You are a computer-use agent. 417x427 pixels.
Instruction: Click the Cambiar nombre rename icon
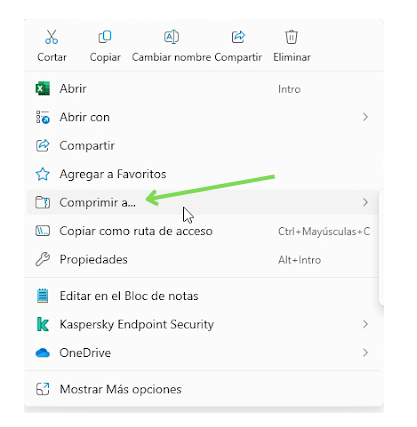pos(171,37)
